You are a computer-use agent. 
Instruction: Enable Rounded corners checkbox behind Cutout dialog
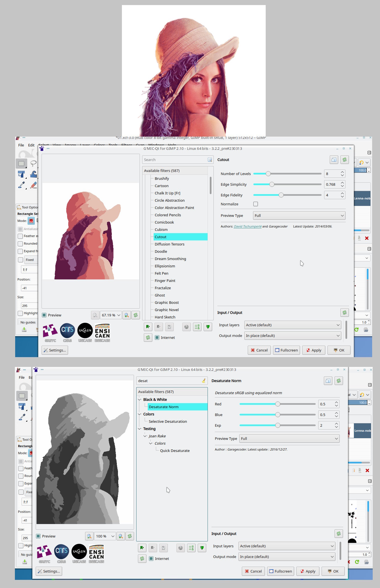point(20,244)
